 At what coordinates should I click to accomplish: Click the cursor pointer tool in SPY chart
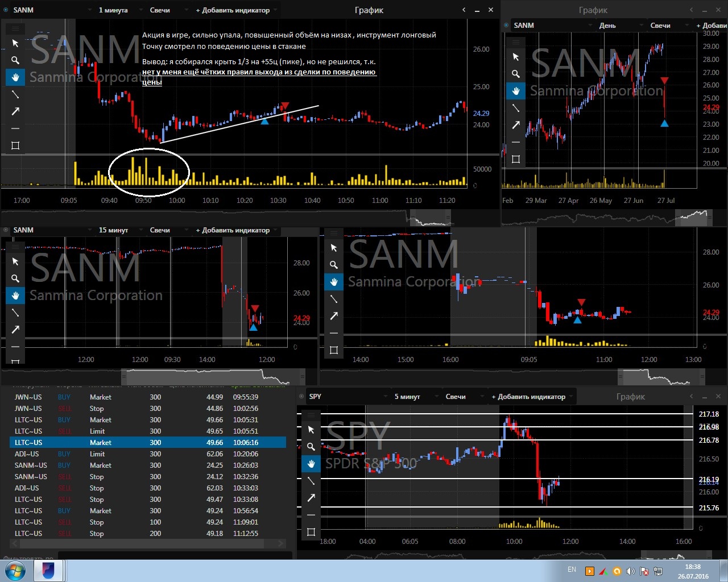click(x=311, y=430)
